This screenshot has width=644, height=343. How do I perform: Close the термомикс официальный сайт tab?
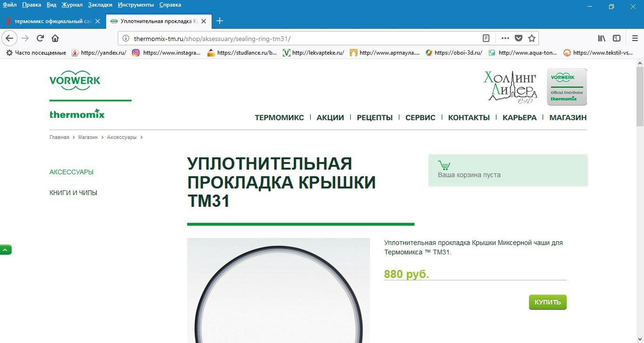coord(98,21)
